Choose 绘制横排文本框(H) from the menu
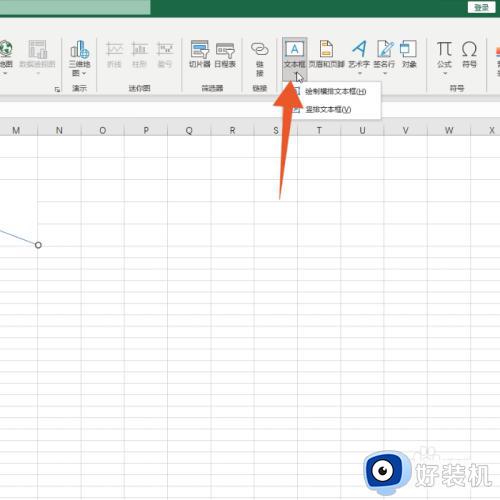 pos(335,91)
